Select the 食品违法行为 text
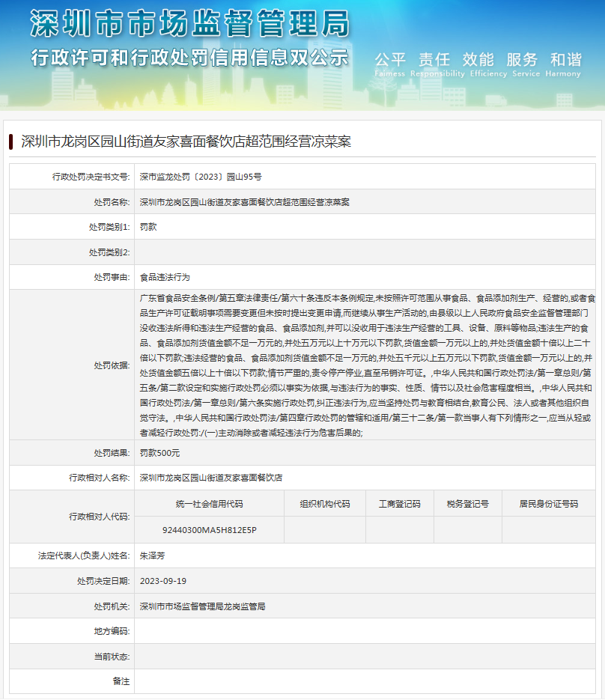This screenshot has width=605, height=700. (165, 277)
